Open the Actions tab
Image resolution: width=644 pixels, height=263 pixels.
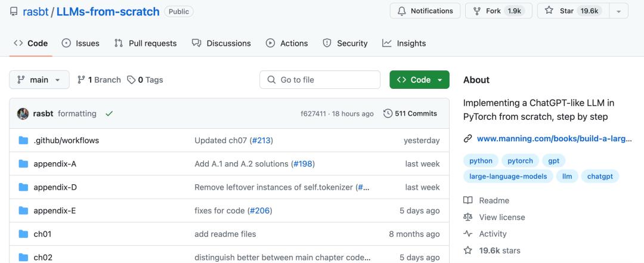click(287, 43)
